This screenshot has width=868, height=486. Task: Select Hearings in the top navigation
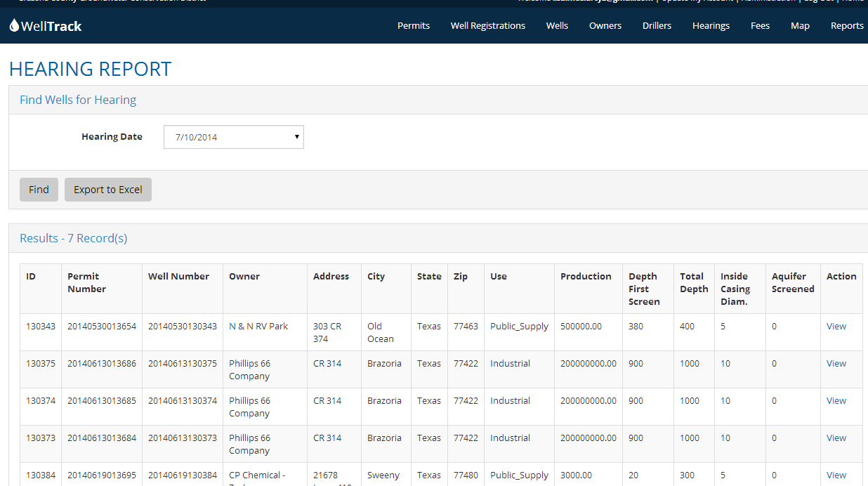pyautogui.click(x=711, y=25)
